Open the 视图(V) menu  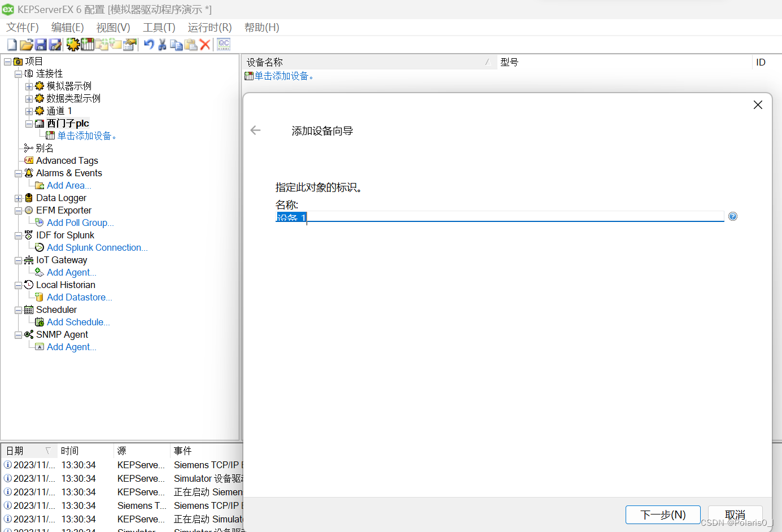point(113,27)
